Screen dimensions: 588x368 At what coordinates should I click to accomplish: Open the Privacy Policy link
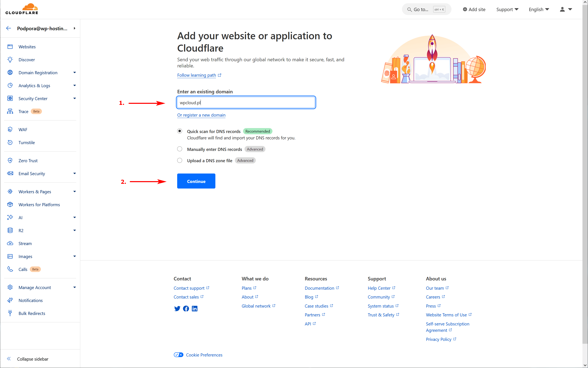441,339
